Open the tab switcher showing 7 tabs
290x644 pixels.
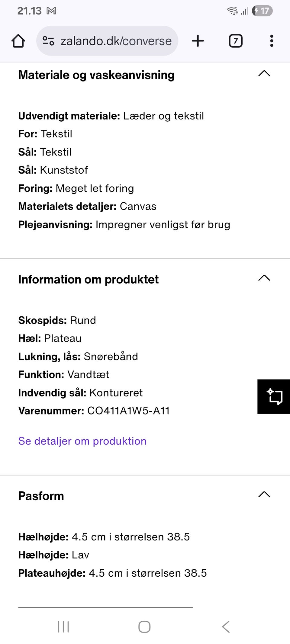pyautogui.click(x=235, y=41)
